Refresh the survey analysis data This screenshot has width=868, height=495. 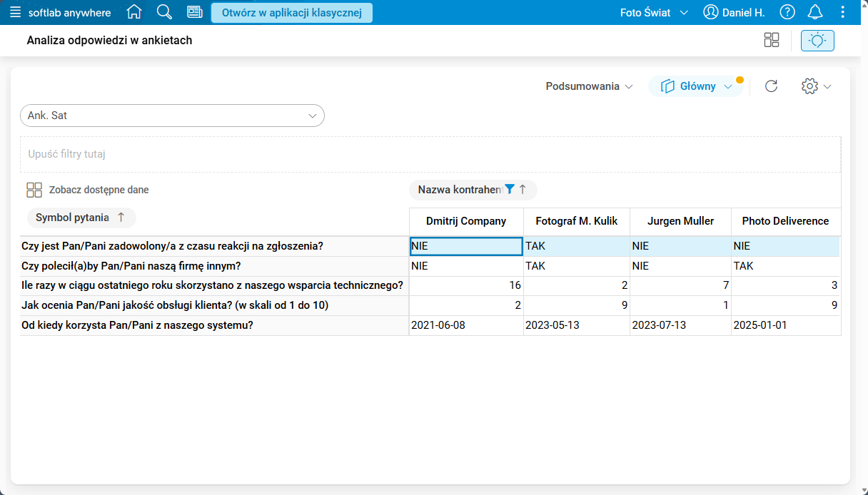coord(771,86)
